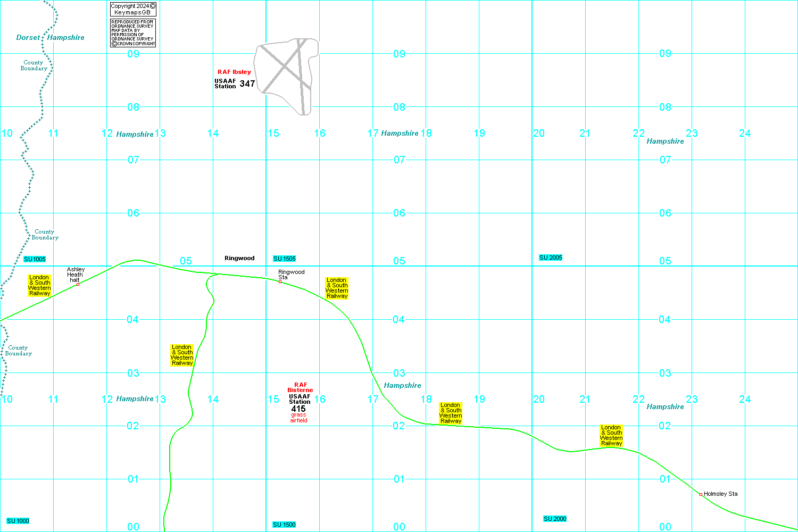Click the yellow railway label nearest Holmsley Sta
The height and width of the screenshot is (532, 798).
click(x=611, y=435)
